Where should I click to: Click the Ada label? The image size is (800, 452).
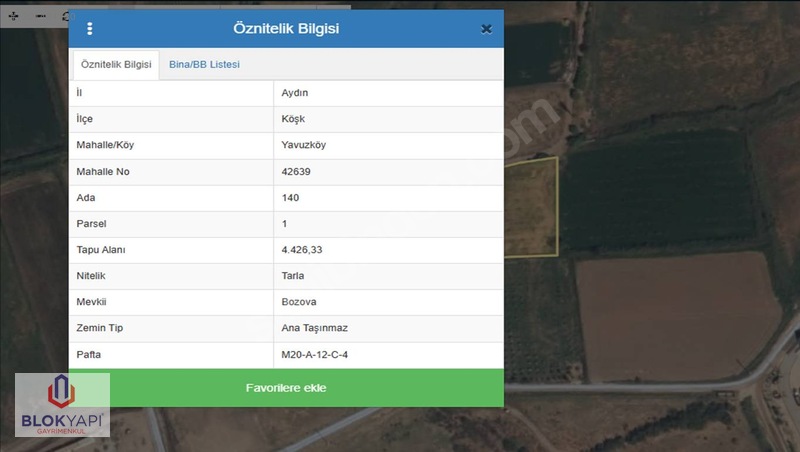click(86, 197)
